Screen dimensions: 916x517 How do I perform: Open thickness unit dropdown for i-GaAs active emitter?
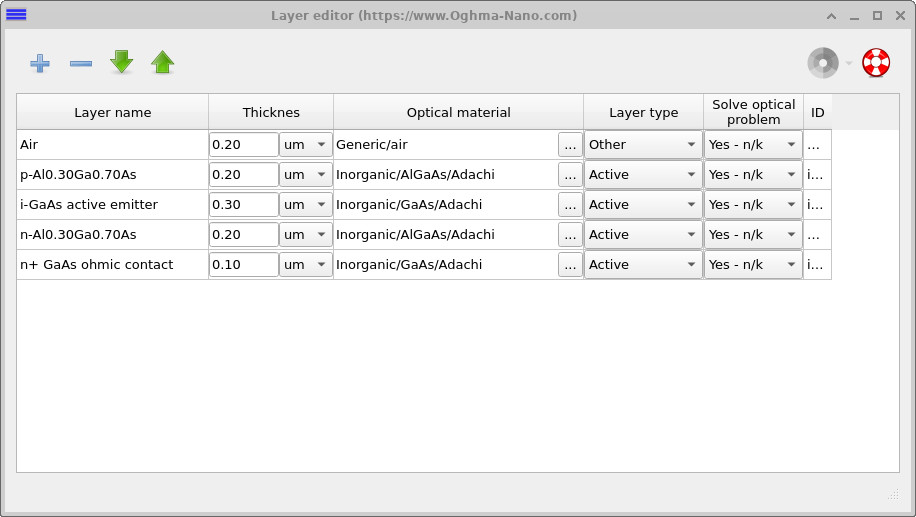[x=306, y=204]
